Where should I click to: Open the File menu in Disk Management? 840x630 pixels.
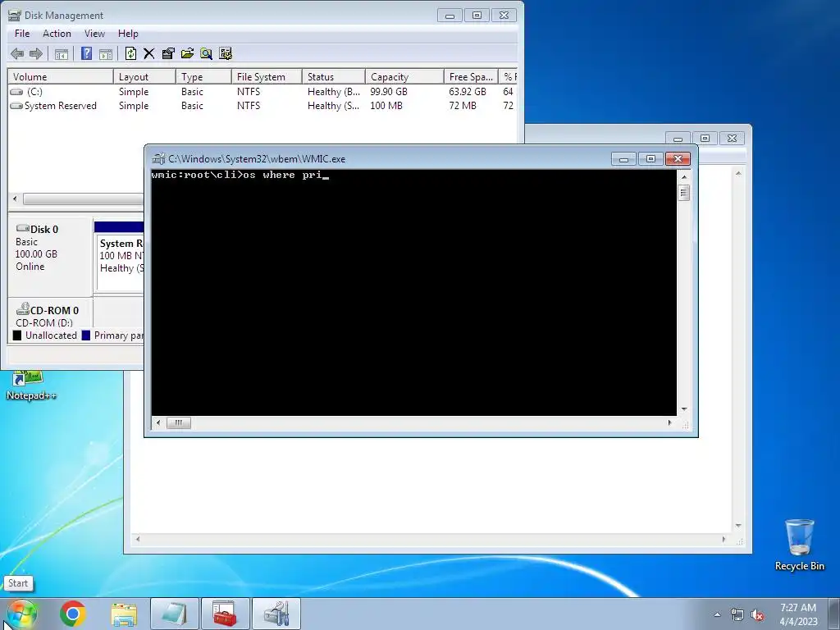click(22, 34)
